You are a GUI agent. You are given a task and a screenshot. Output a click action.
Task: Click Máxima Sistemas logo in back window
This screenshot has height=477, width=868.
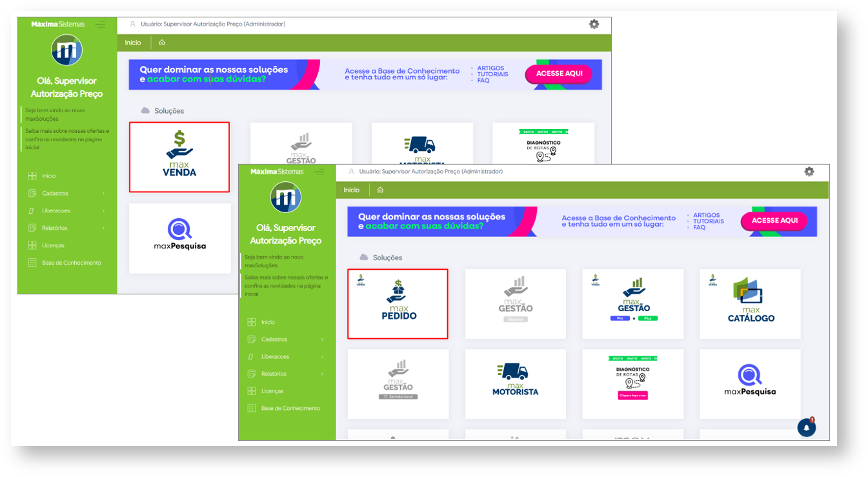(x=58, y=25)
